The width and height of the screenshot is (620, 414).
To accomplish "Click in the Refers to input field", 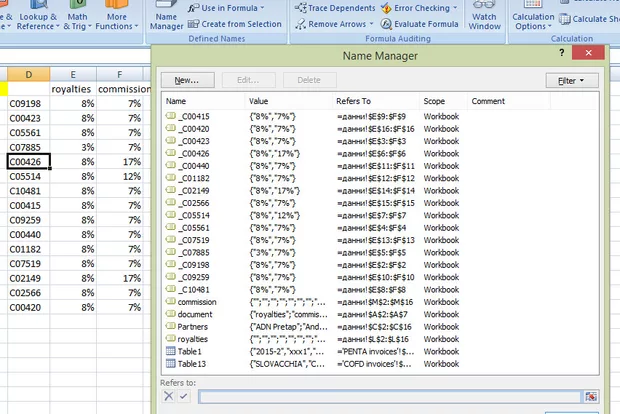I will [x=390, y=397].
